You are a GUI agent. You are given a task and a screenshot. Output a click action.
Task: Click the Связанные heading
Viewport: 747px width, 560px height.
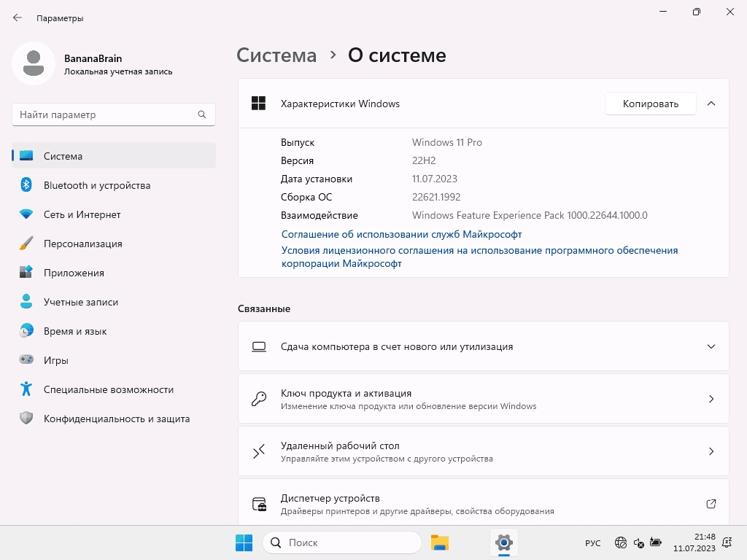(264, 308)
